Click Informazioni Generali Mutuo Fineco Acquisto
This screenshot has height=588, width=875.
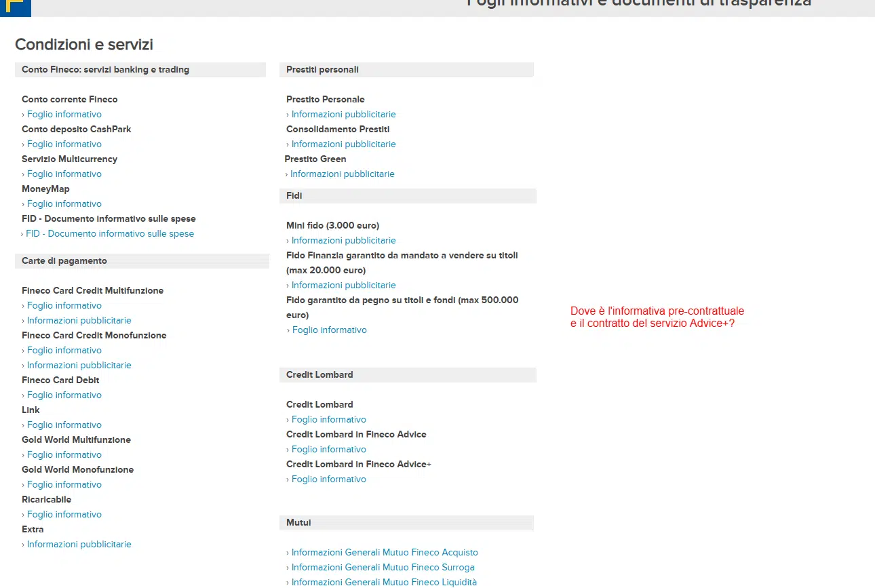pyautogui.click(x=384, y=553)
